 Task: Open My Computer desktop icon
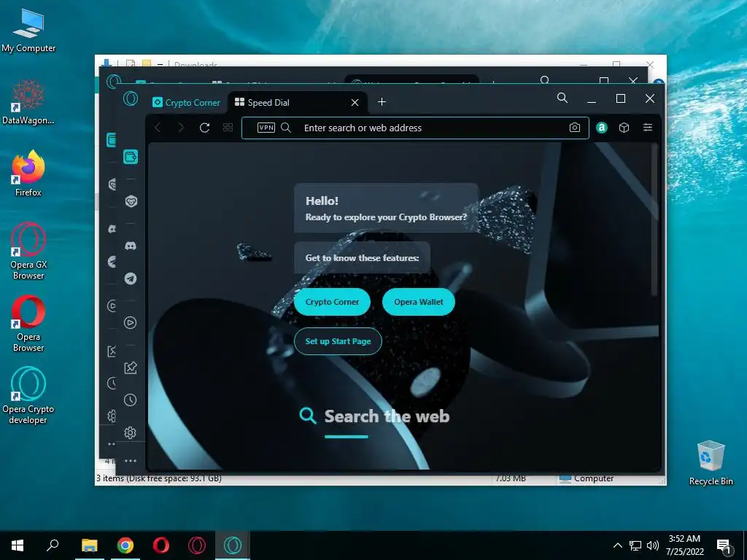pyautogui.click(x=28, y=31)
